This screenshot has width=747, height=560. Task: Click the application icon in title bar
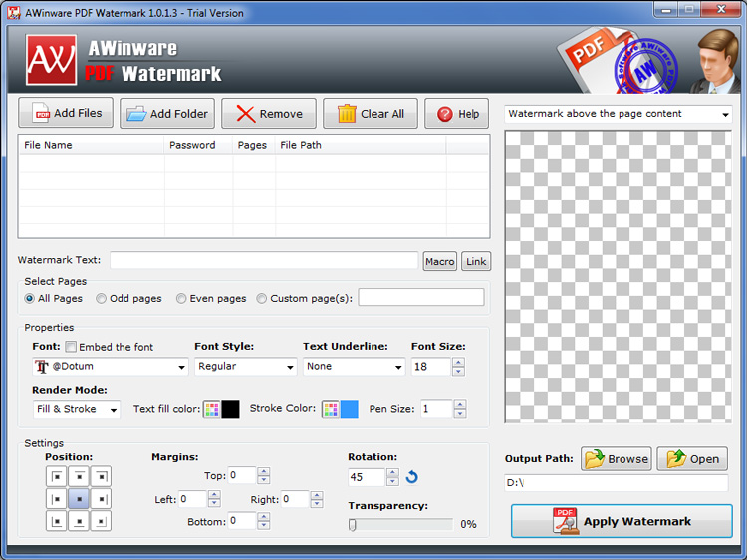[14, 13]
